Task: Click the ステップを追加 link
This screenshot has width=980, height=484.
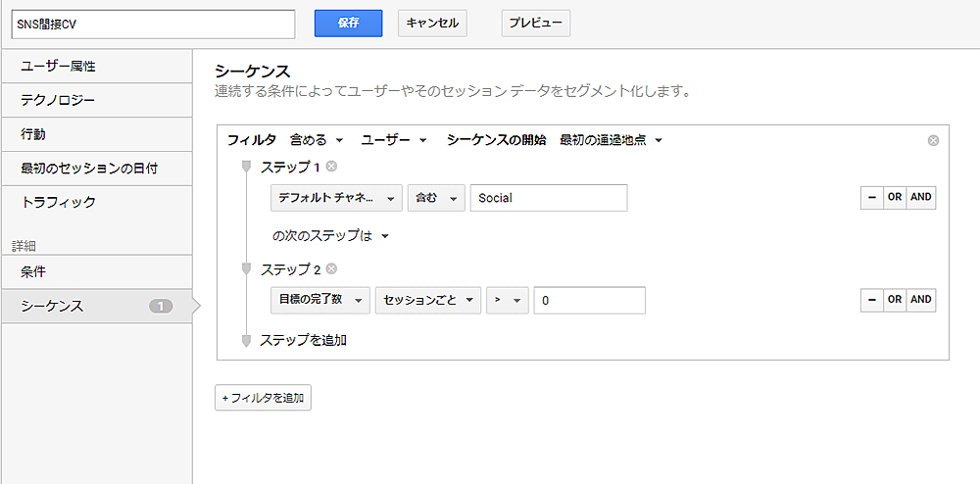Action: pyautogui.click(x=303, y=341)
